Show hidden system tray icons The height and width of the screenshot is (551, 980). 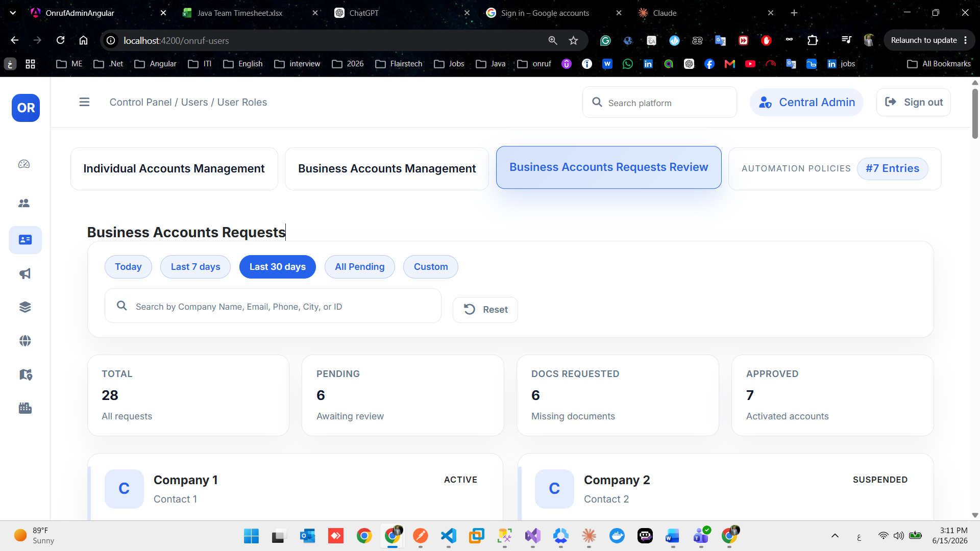pos(835,536)
